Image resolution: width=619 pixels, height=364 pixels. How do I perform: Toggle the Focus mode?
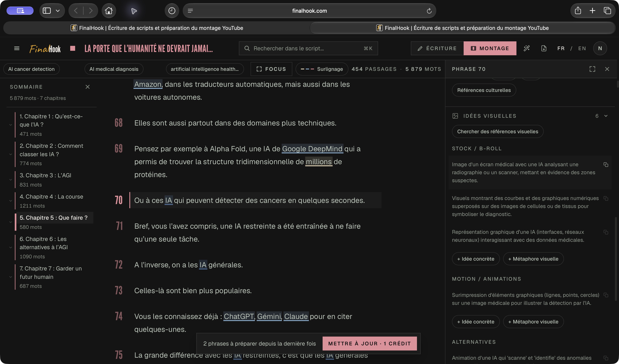(x=271, y=69)
